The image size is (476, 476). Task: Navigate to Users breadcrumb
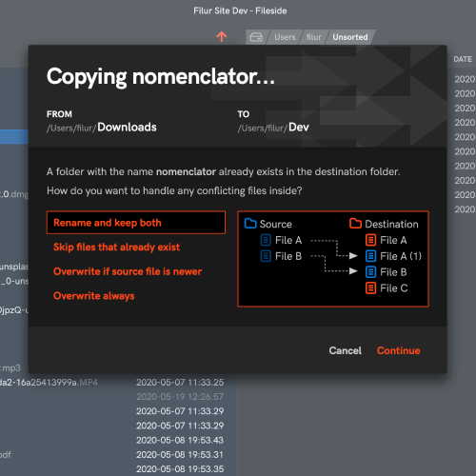[x=285, y=37]
